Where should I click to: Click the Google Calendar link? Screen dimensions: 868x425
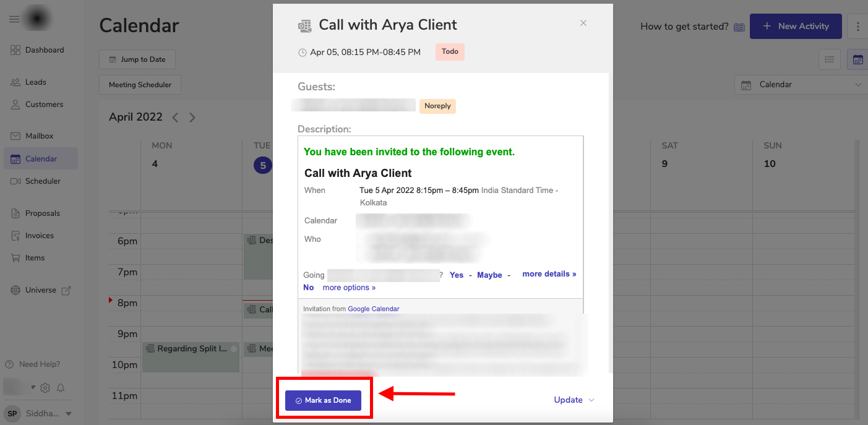tap(373, 309)
